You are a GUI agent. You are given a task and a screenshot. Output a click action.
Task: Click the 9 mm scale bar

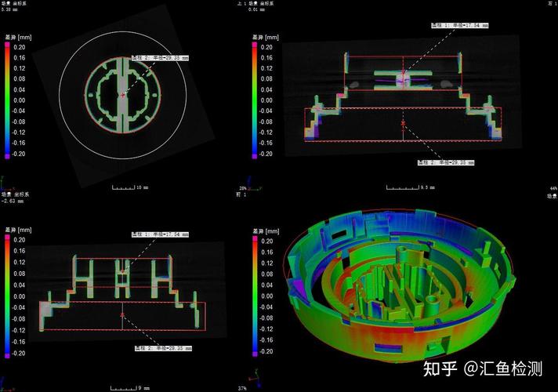click(130, 388)
